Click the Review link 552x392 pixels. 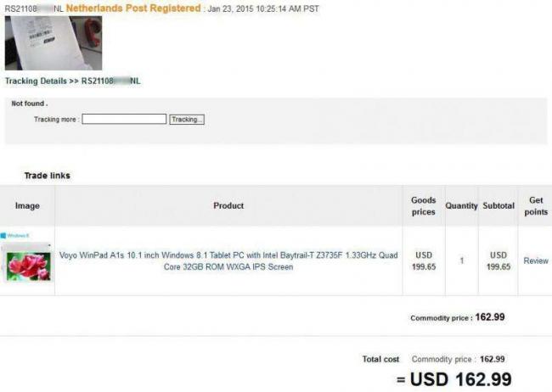click(x=536, y=260)
